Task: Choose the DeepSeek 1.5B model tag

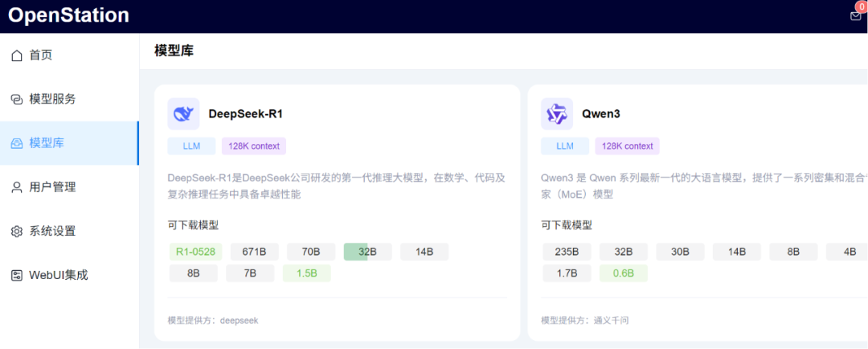Action: (x=306, y=273)
